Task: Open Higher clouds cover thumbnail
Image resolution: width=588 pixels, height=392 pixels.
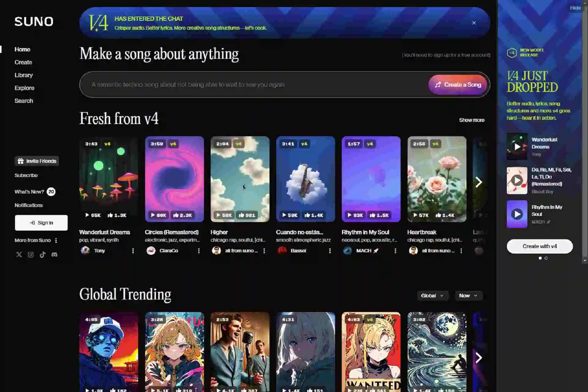Action: [x=240, y=179]
